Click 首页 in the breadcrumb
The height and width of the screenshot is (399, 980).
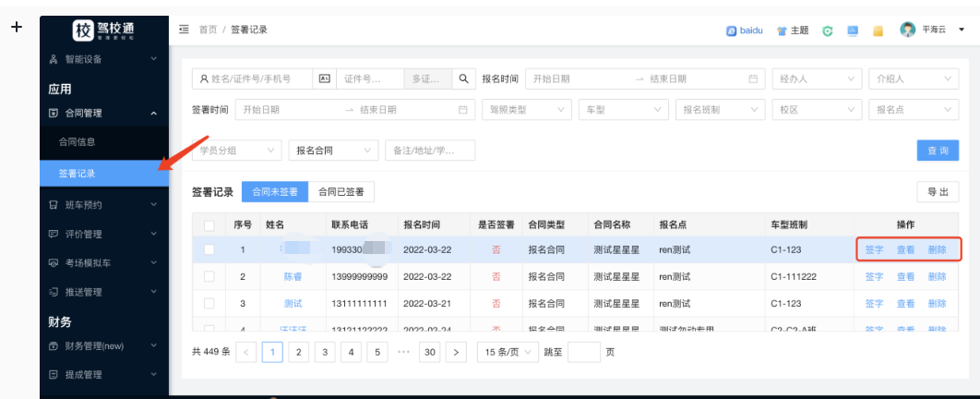pyautogui.click(x=208, y=30)
